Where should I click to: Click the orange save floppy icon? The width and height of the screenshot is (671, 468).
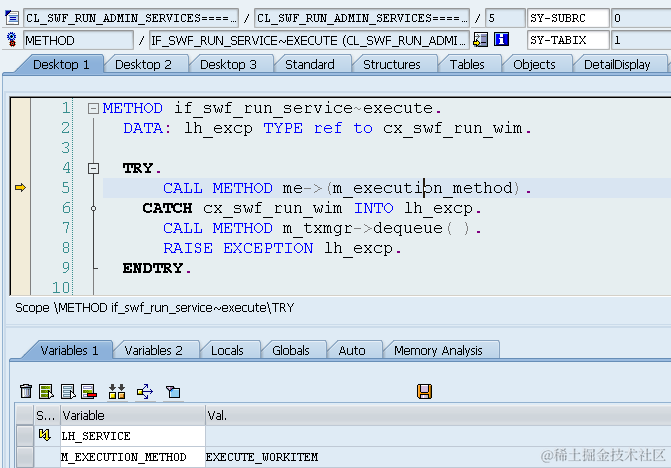click(425, 391)
